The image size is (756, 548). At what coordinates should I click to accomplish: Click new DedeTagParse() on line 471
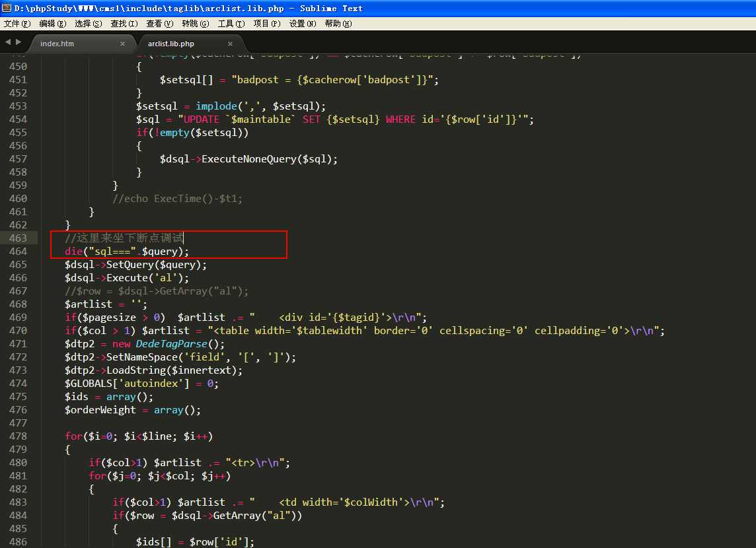pyautogui.click(x=169, y=344)
